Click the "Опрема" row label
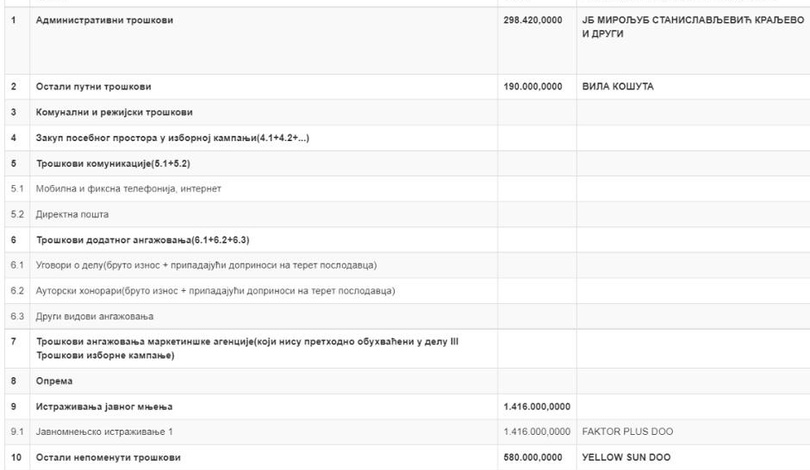The image size is (810, 470). 54,380
